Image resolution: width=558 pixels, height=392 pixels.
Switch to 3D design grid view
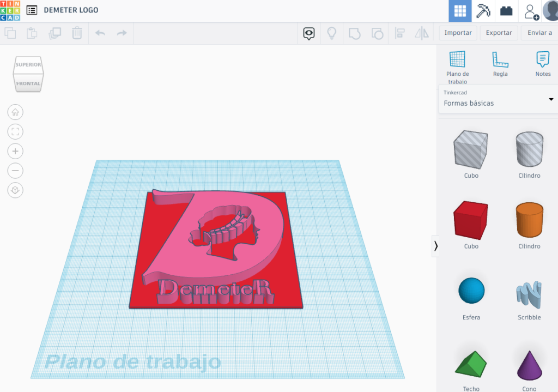pyautogui.click(x=460, y=11)
